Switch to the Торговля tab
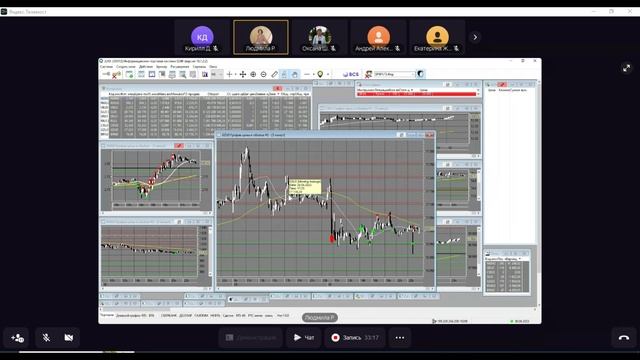 click(107, 315)
